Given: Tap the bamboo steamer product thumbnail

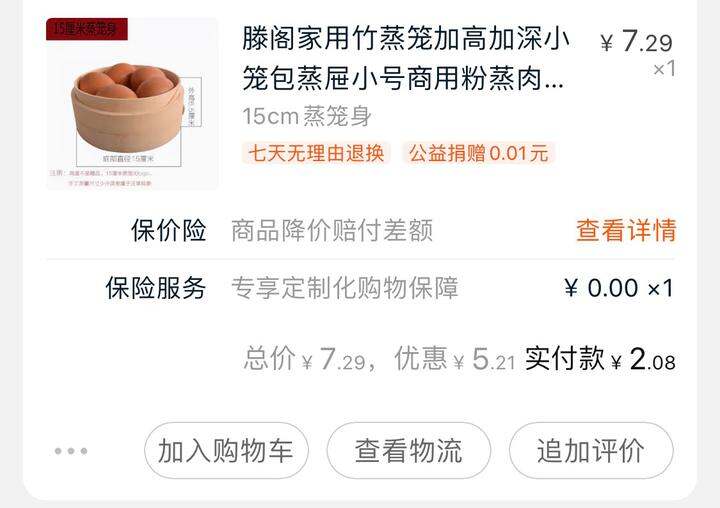Looking at the screenshot, I should pyautogui.click(x=132, y=104).
